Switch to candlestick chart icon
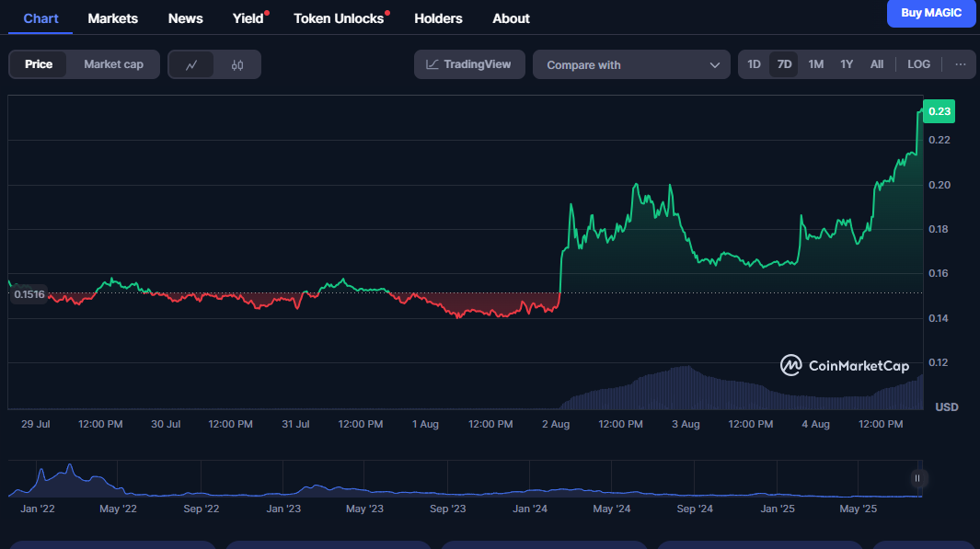 click(x=237, y=65)
